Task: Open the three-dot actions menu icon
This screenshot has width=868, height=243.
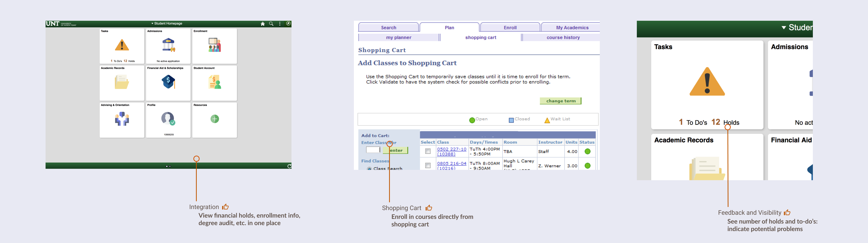Action: pos(280,24)
